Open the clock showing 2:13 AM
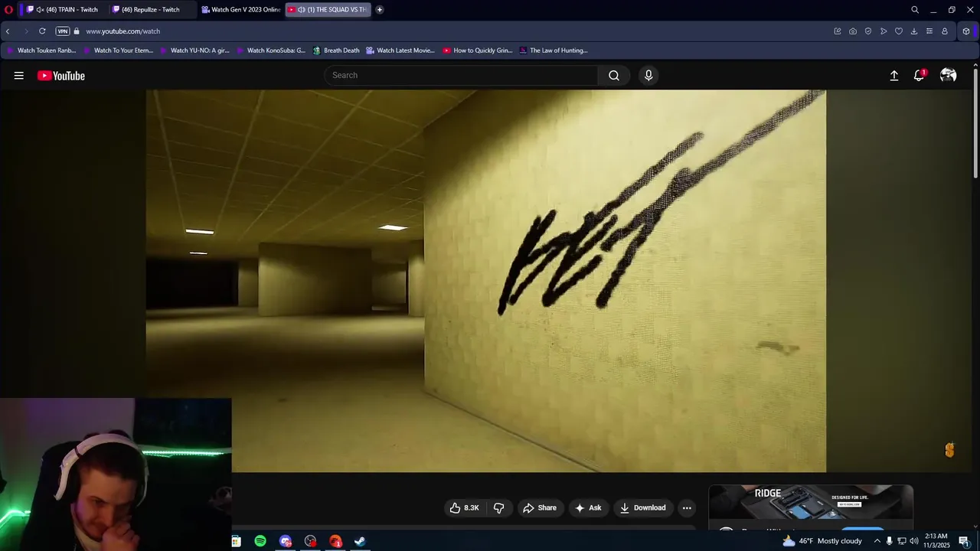This screenshot has height=551, width=980. pyautogui.click(x=937, y=541)
